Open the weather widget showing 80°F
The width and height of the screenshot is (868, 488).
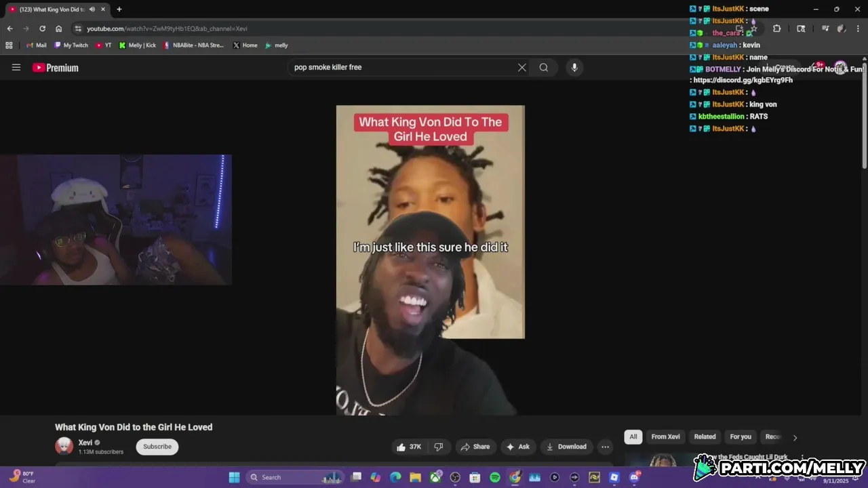click(22, 477)
